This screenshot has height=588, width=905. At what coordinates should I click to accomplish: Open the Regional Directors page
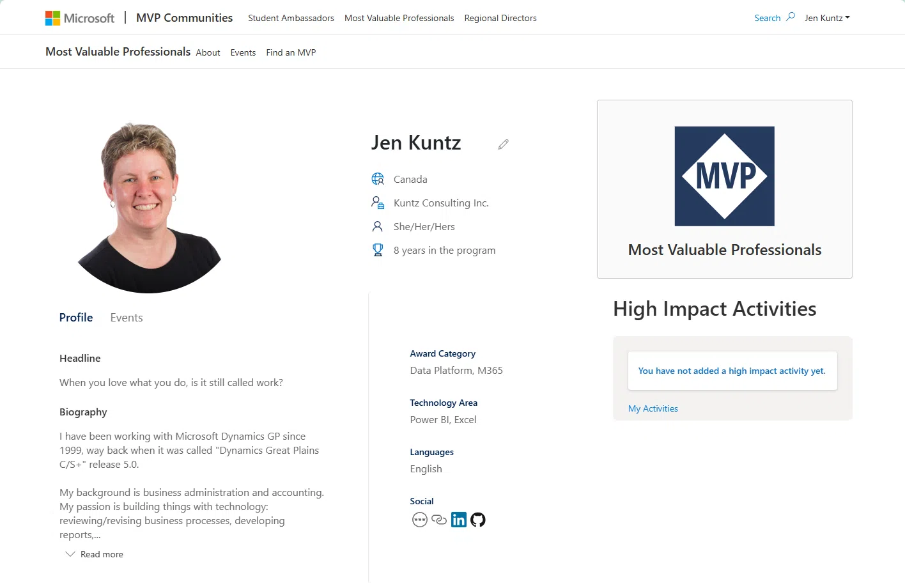point(500,18)
